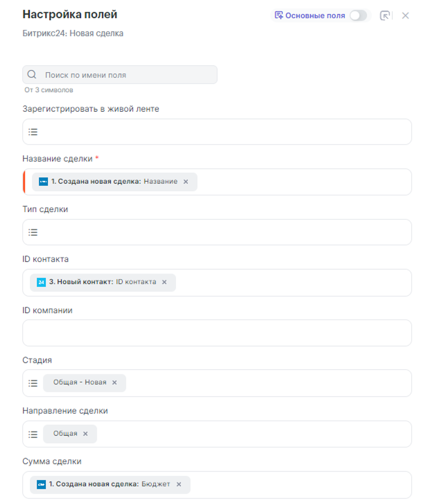Click the Создана новая сделка: Название chip
The height and width of the screenshot is (504, 434).
111,182
